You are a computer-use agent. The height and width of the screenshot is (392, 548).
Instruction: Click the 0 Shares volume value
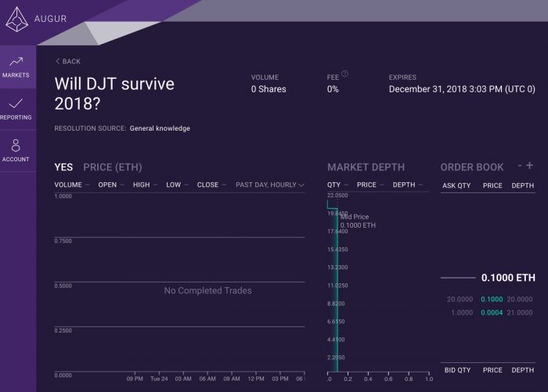pyautogui.click(x=269, y=89)
